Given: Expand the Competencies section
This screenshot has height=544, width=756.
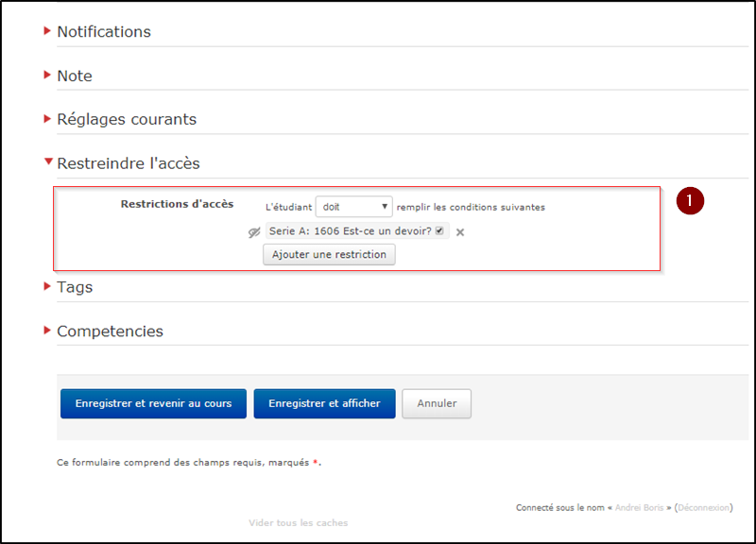Looking at the screenshot, I should 110,331.
